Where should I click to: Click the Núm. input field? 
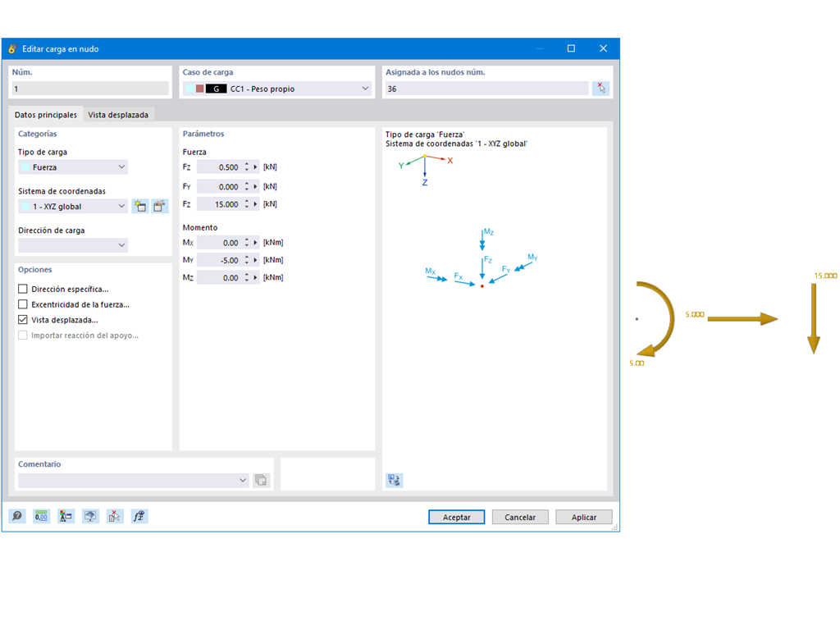pyautogui.click(x=90, y=89)
